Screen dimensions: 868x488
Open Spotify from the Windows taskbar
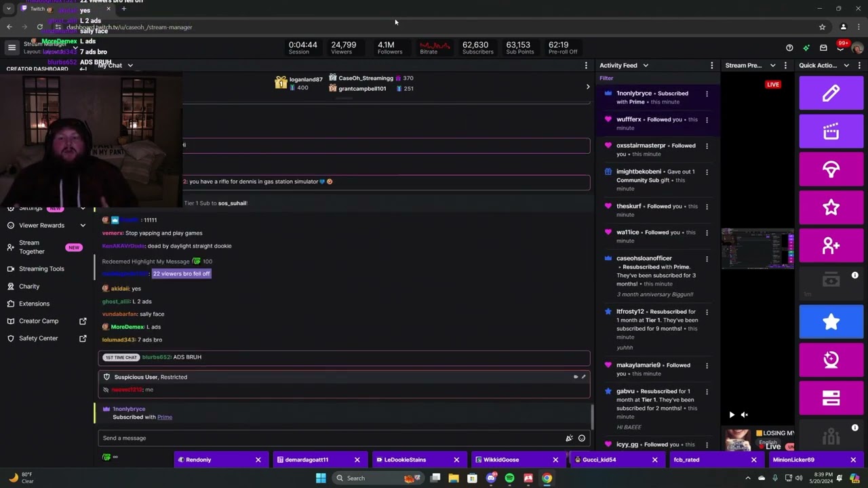click(509, 478)
